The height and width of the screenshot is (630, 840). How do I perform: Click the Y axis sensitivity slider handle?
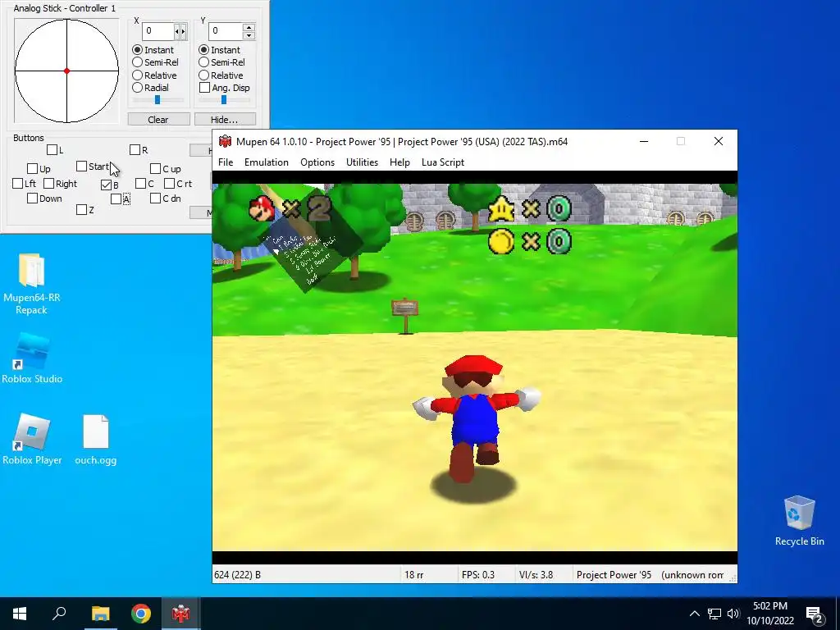224,99
